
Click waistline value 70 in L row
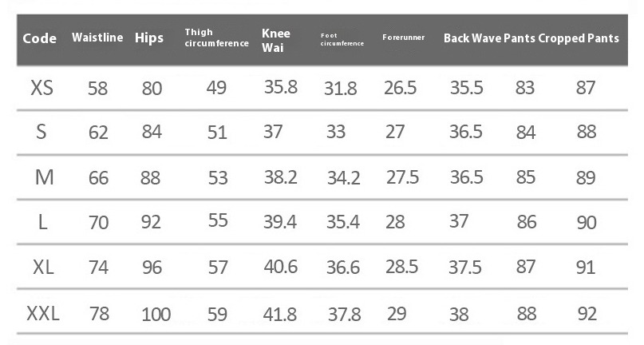point(98,223)
